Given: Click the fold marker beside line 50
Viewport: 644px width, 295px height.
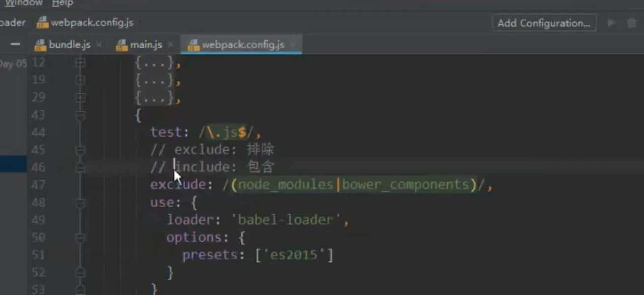Looking at the screenshot, I should pos(80,237).
